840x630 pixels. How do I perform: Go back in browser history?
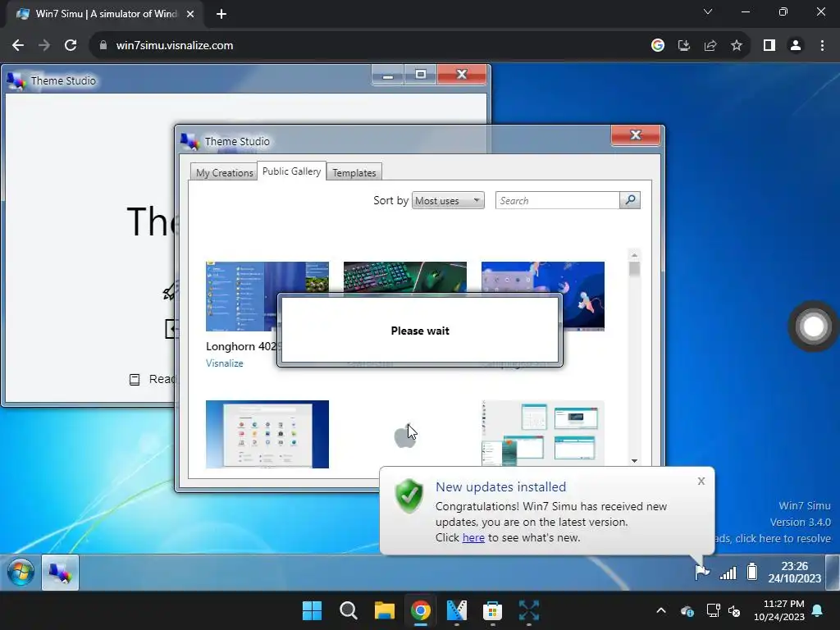[18, 46]
